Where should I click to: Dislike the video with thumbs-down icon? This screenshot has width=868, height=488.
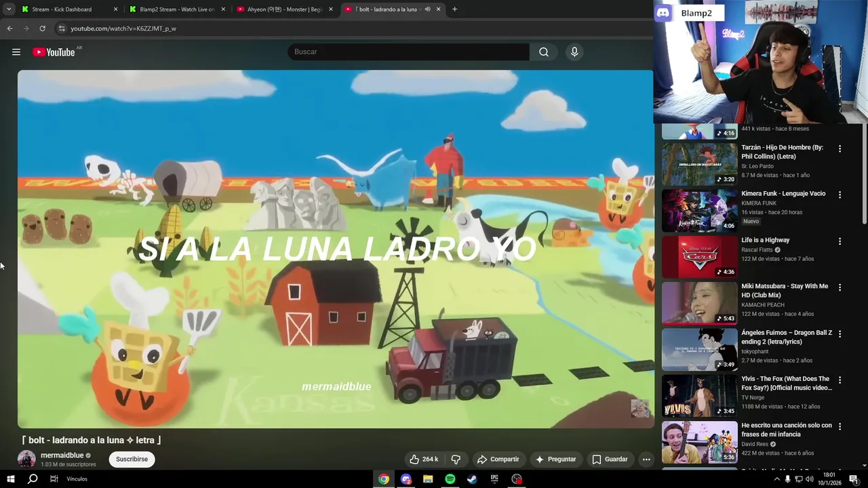(x=456, y=460)
